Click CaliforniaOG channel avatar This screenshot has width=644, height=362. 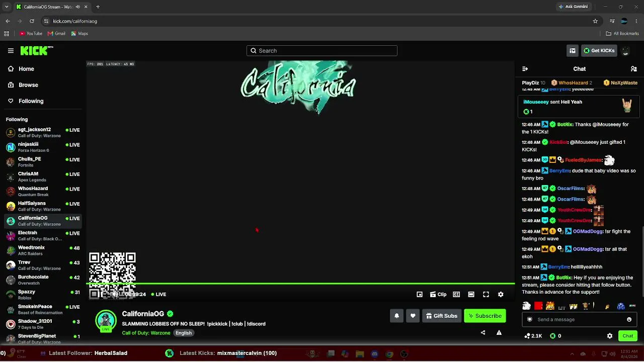[106, 321]
